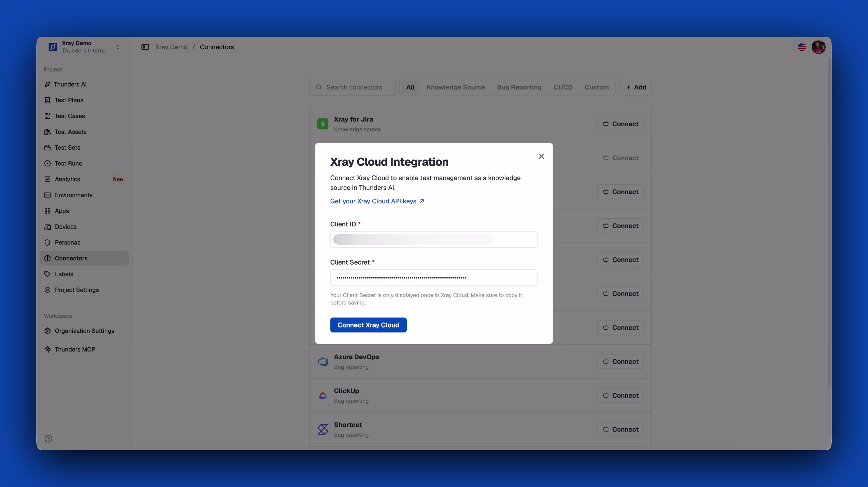Viewport: 868px width, 487px height.
Task: Select the CI/CD tab
Action: click(x=563, y=87)
